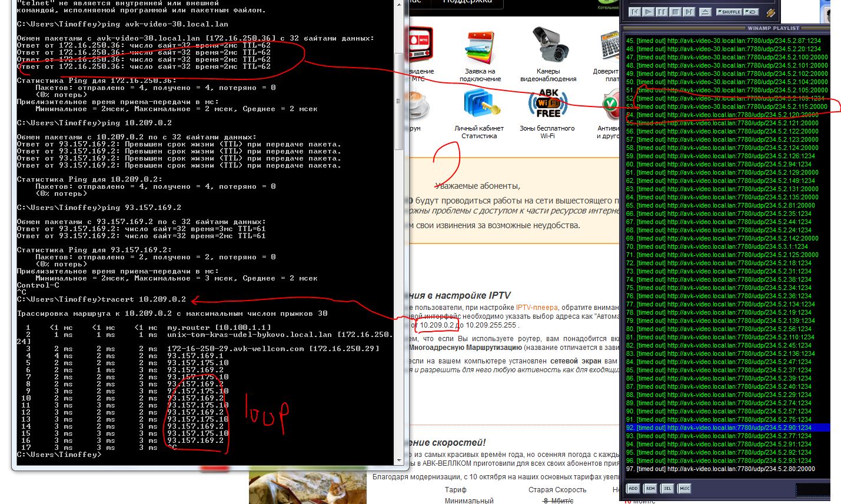
Task: Toggle Winamp's repeat mode button
Action: (752, 12)
